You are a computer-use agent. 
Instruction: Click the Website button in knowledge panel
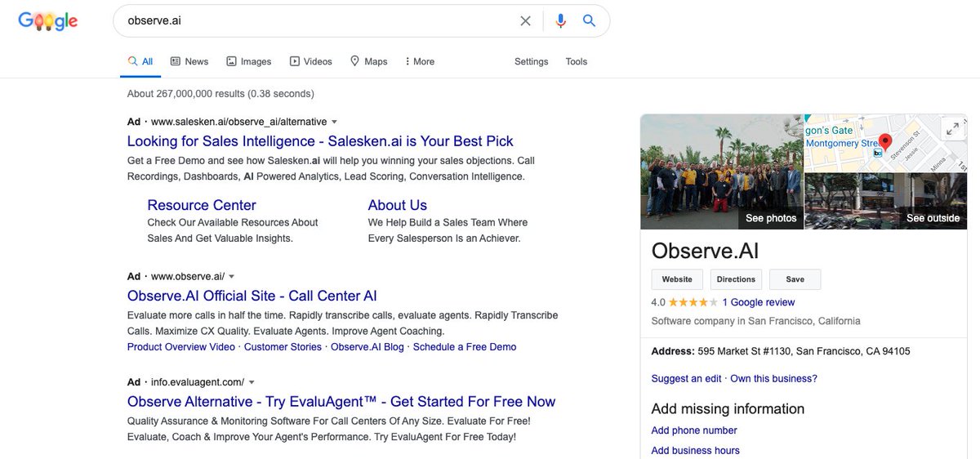[677, 279]
